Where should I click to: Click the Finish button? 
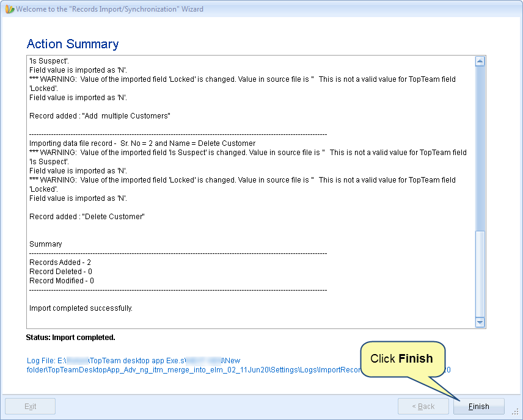tap(478, 407)
